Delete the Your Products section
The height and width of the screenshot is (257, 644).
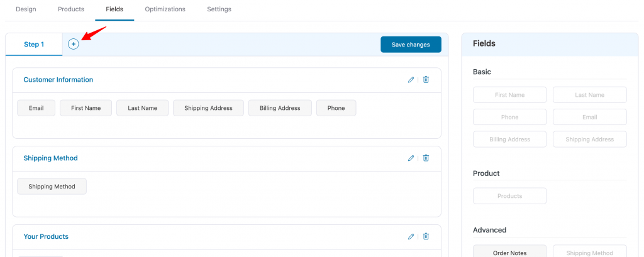tap(426, 236)
